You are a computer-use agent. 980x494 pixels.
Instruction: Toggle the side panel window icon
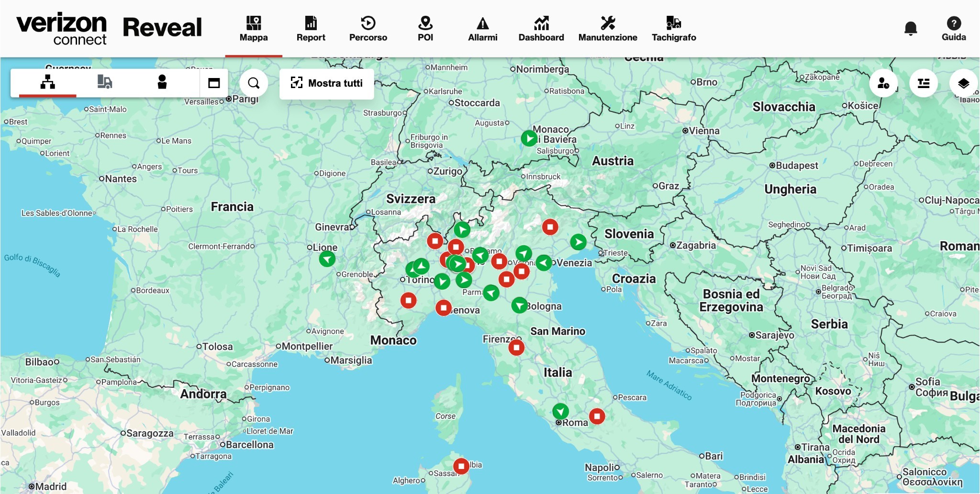pyautogui.click(x=214, y=83)
